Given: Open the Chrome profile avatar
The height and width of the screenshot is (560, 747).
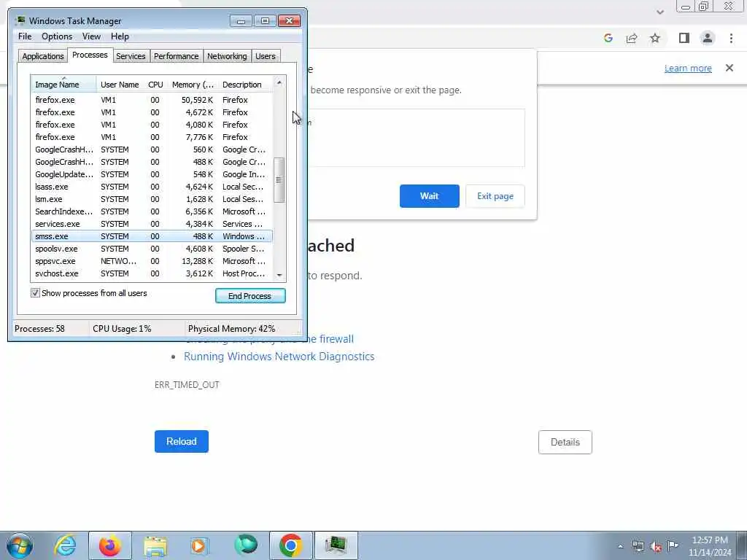Looking at the screenshot, I should pos(708,38).
